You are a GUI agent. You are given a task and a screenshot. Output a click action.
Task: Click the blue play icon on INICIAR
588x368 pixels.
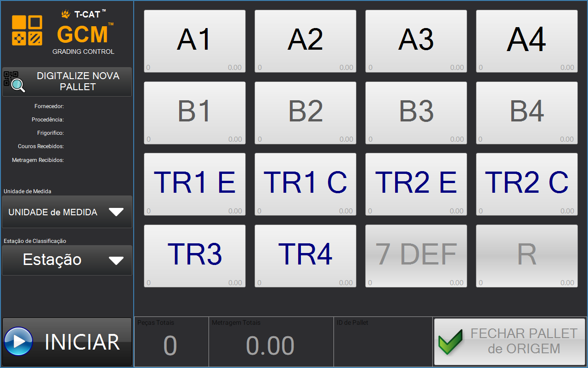(18, 342)
